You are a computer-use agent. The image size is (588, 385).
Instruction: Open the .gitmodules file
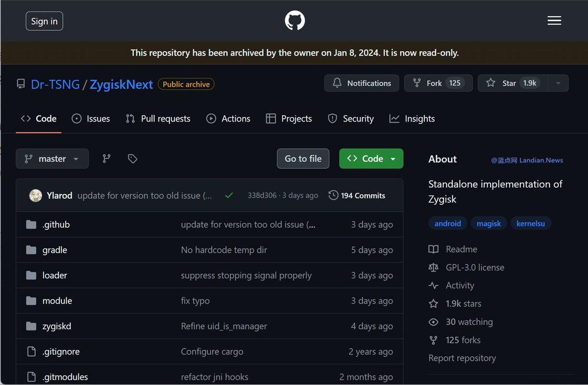pos(65,377)
